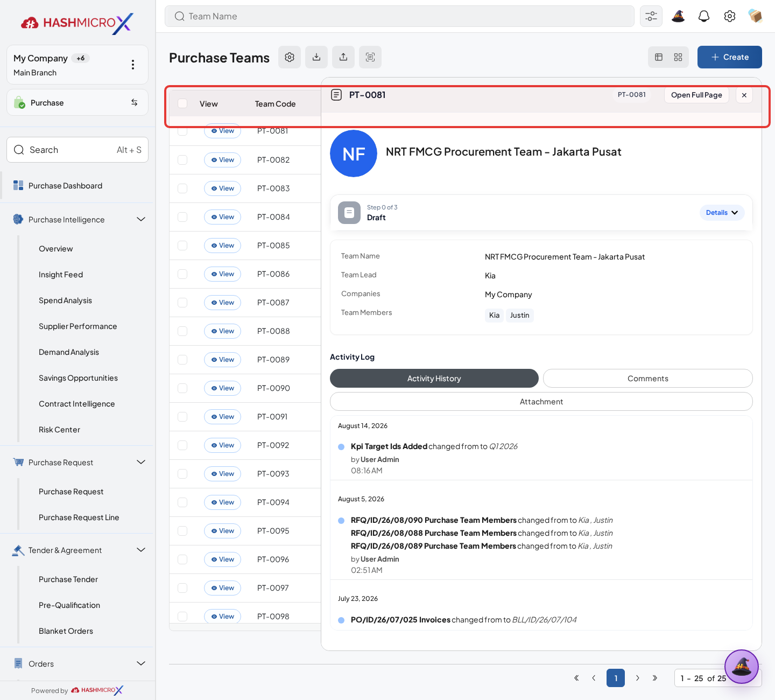Click Open Full Page button

pos(696,95)
